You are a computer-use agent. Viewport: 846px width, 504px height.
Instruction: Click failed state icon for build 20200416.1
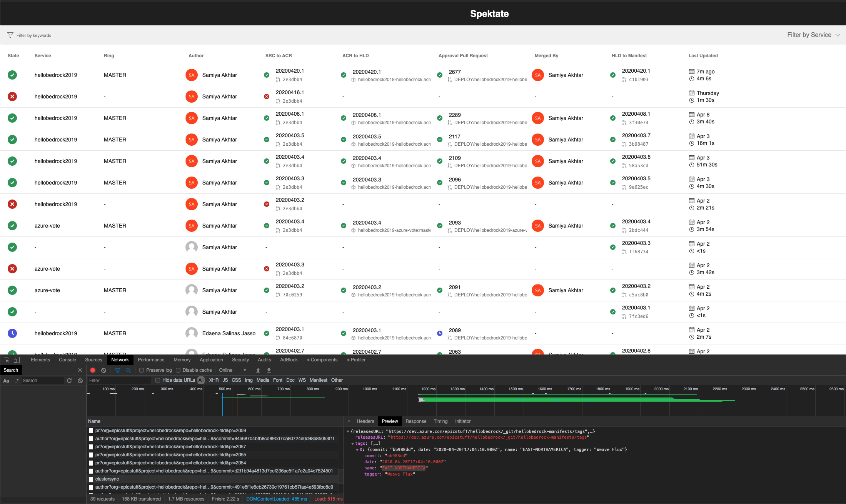tap(12, 96)
